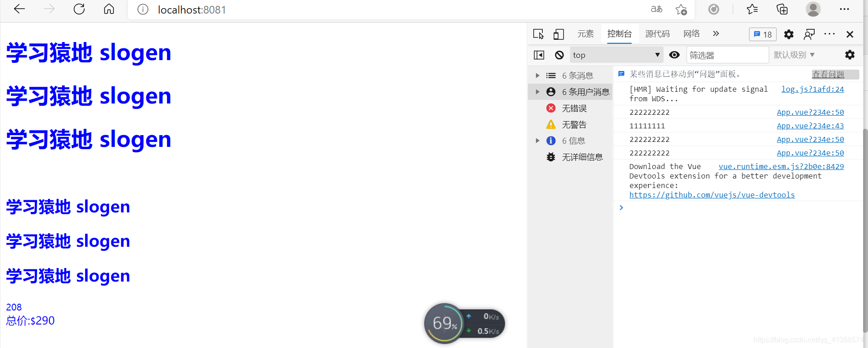This screenshot has height=348, width=868.
Task: Activate the inspect element picker tool
Action: coord(538,34)
